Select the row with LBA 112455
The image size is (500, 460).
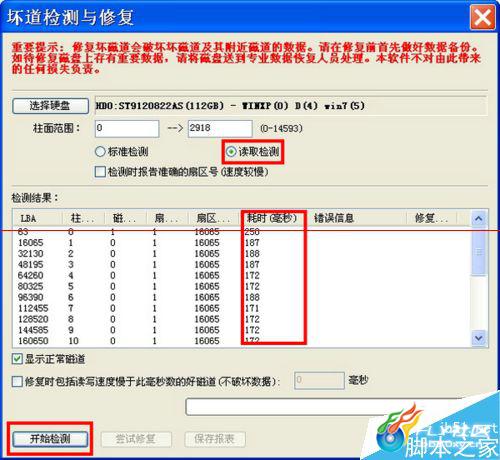coord(241,308)
